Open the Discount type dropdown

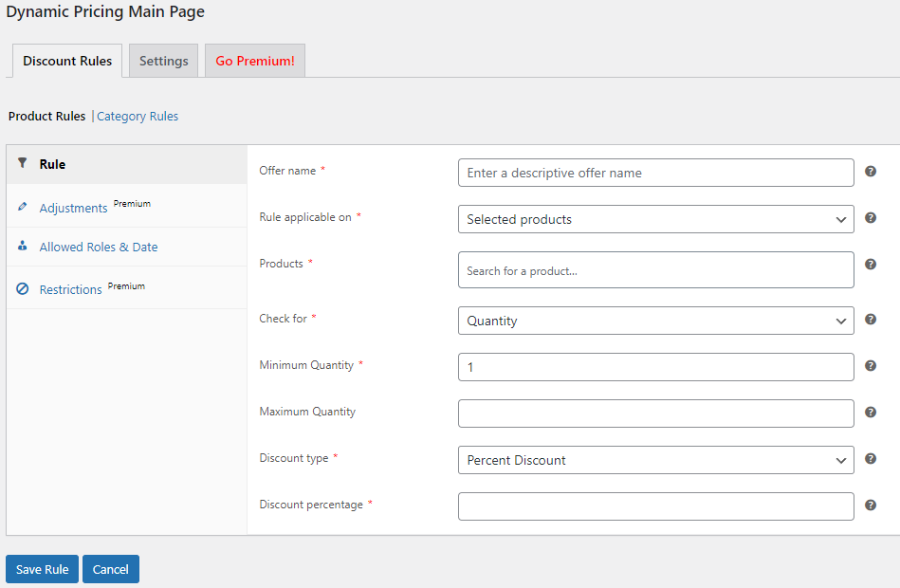655,459
